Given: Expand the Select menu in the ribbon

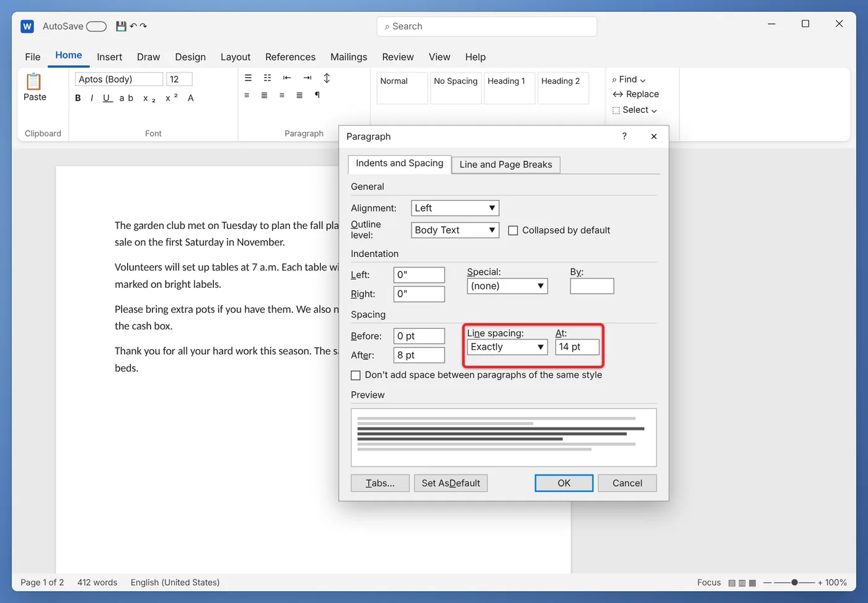Looking at the screenshot, I should [x=635, y=110].
